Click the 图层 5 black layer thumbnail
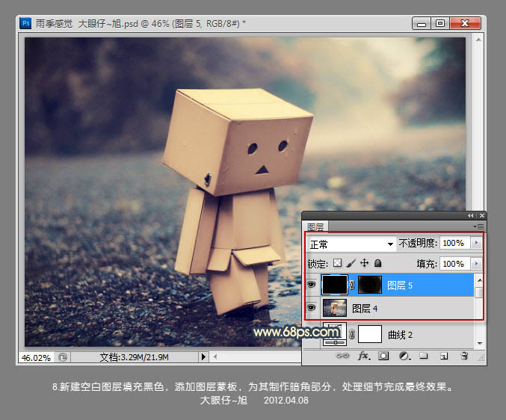 click(x=335, y=285)
